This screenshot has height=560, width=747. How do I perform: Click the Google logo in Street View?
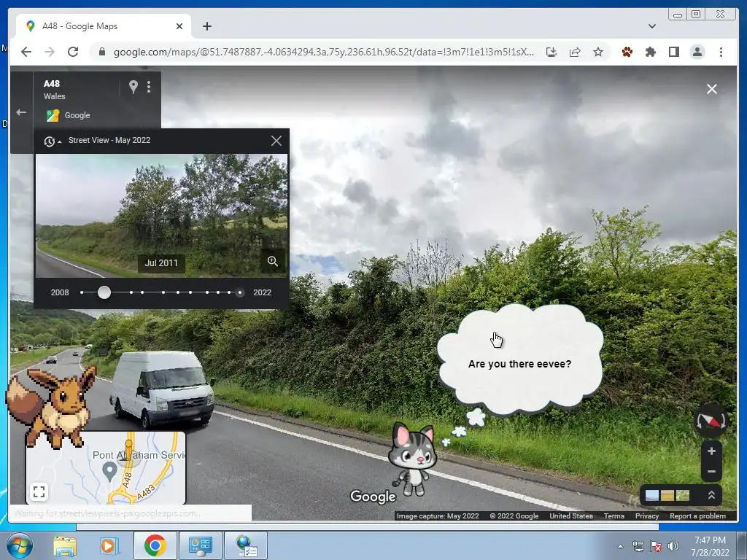[x=373, y=496]
